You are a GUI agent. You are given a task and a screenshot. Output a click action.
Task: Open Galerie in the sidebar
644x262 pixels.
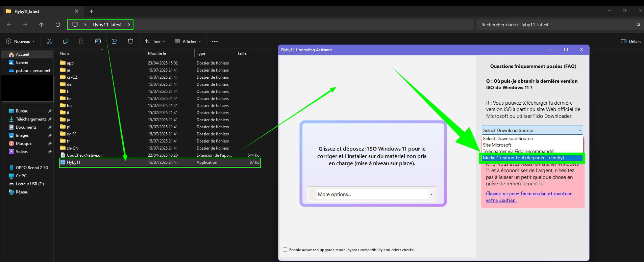coord(18,62)
